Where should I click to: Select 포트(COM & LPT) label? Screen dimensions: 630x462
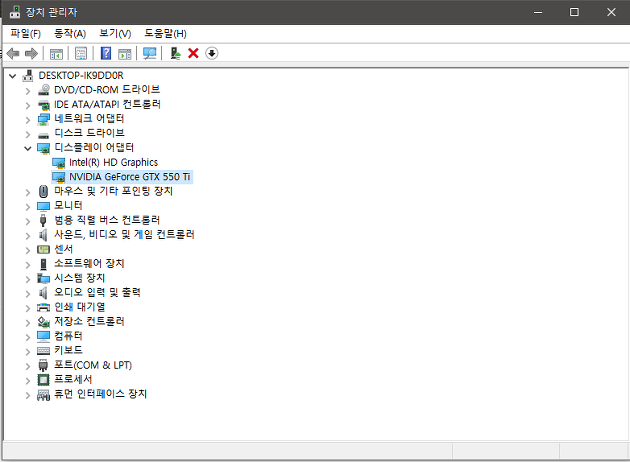[93, 365]
